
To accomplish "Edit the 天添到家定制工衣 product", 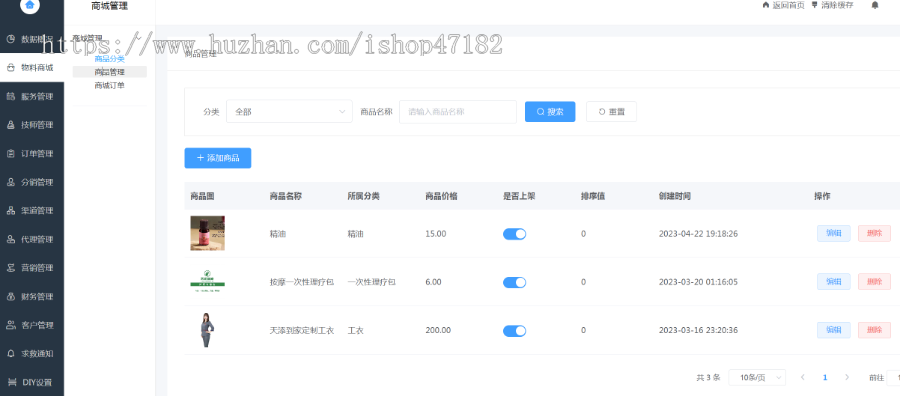I will [833, 330].
